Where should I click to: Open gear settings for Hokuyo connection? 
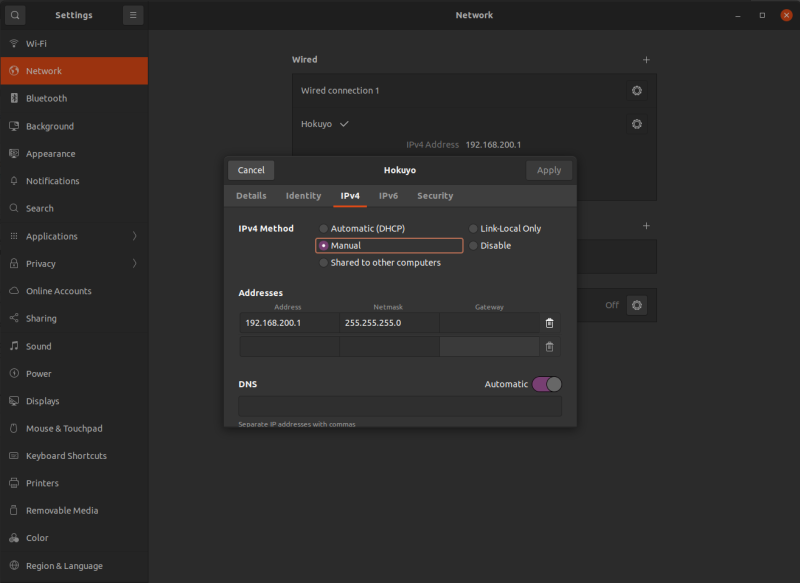click(x=636, y=124)
